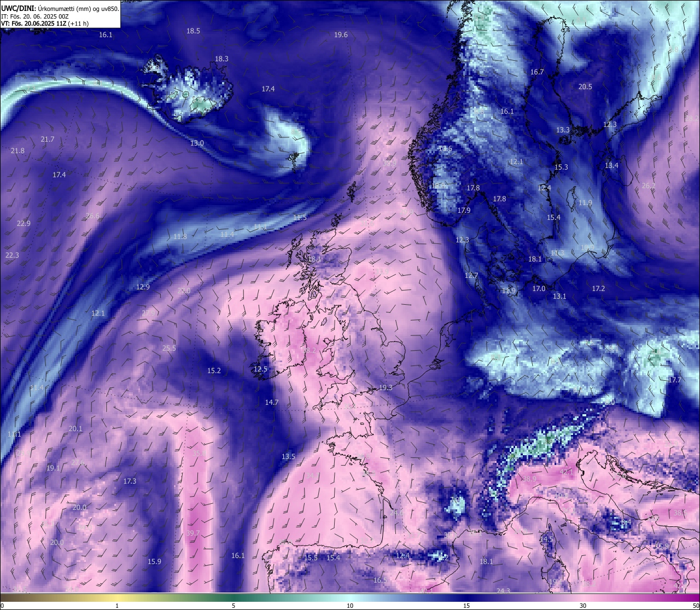Click the '10' tick on the colour scale
The height and width of the screenshot is (610, 700).
[350, 606]
